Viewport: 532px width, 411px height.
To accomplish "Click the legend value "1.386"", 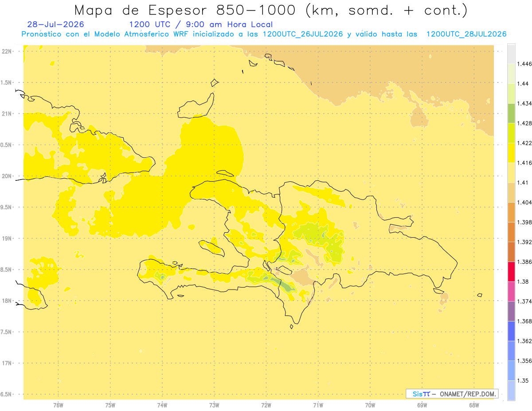I will (524, 262).
